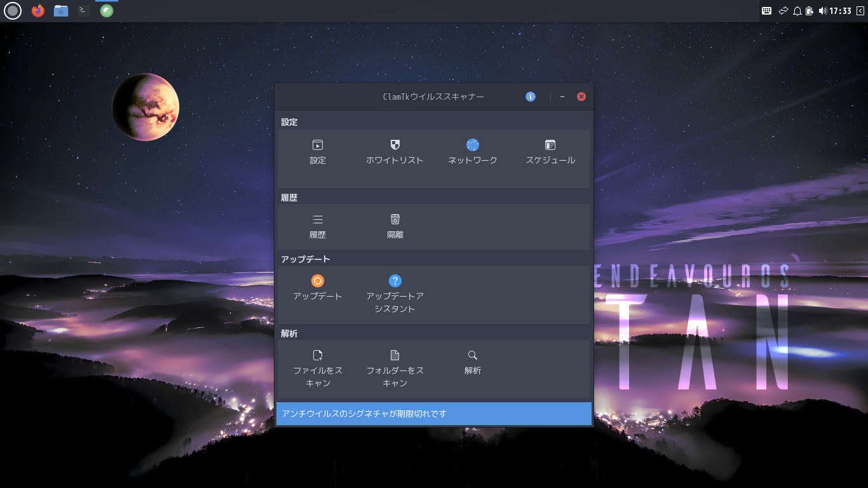This screenshot has width=868, height=488.
Task: Show notifications via the bell icon
Action: click(x=797, y=11)
